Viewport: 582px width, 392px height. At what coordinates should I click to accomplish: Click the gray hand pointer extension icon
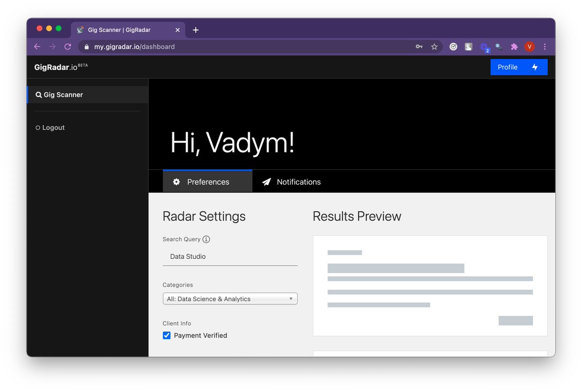pos(469,47)
